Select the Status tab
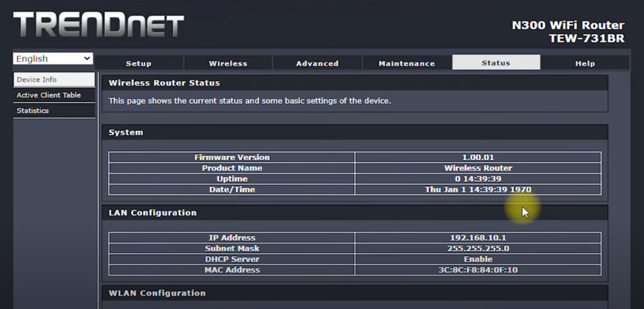644x309 pixels. click(x=496, y=63)
